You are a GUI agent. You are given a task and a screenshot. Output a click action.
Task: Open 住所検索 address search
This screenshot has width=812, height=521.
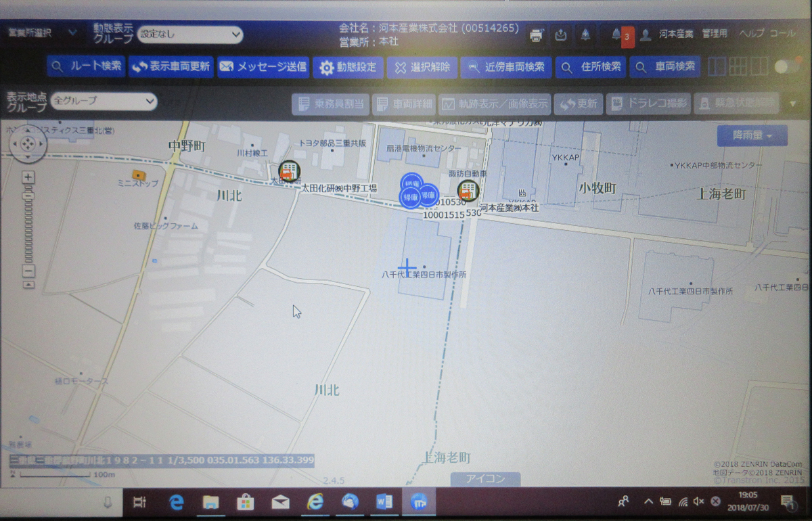(x=591, y=67)
